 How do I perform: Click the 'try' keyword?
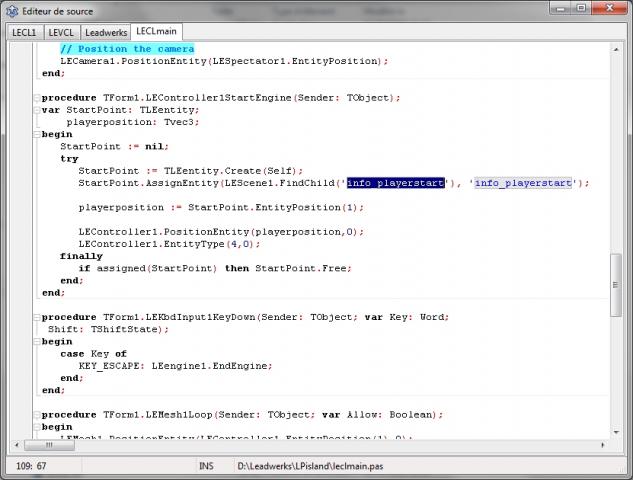[x=69, y=159]
